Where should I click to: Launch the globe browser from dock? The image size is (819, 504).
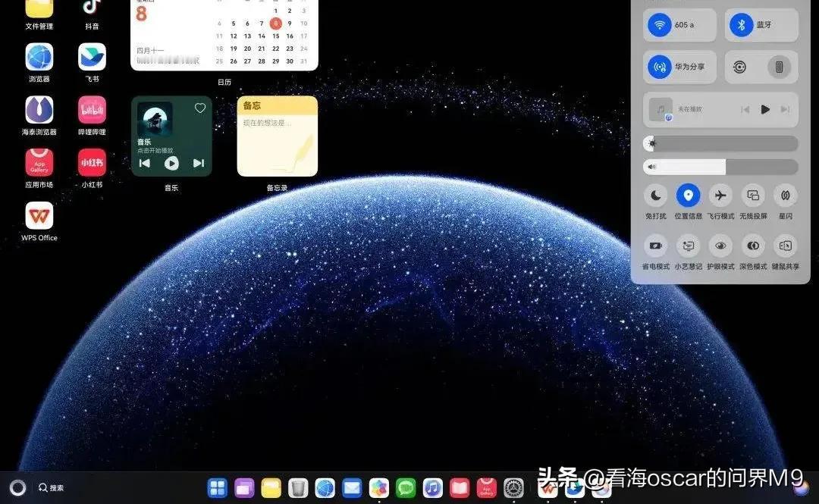pyautogui.click(x=325, y=488)
